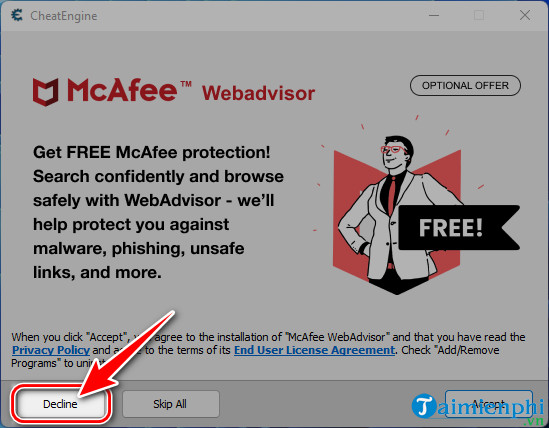Click the McAfee red shield logo

46,92
